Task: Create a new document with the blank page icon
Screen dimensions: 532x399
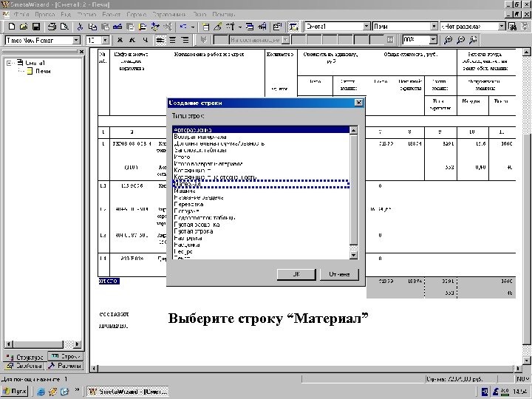Action: tap(12, 27)
